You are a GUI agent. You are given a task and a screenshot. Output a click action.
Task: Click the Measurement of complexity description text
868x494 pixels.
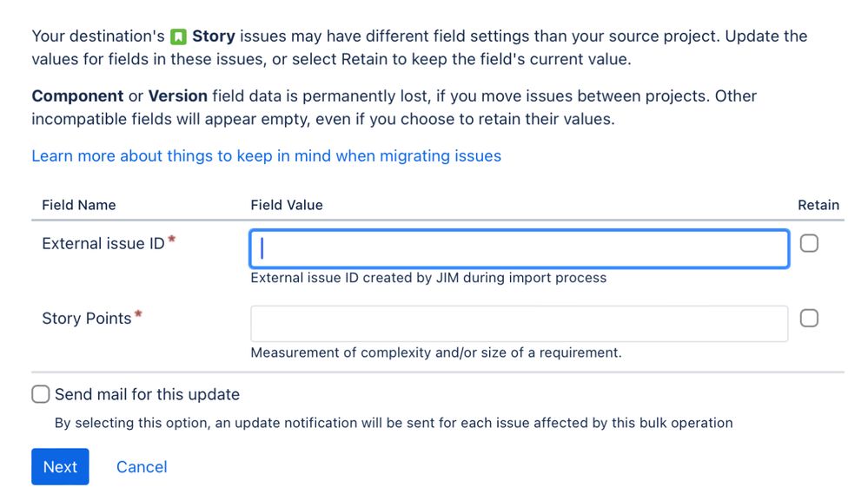(435, 353)
